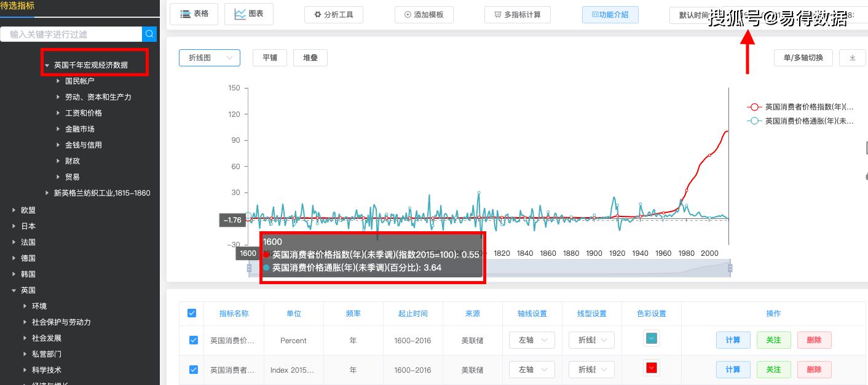The image size is (868, 385).
Task: Click 单/多轴切换 axis switch button
Action: 803,58
